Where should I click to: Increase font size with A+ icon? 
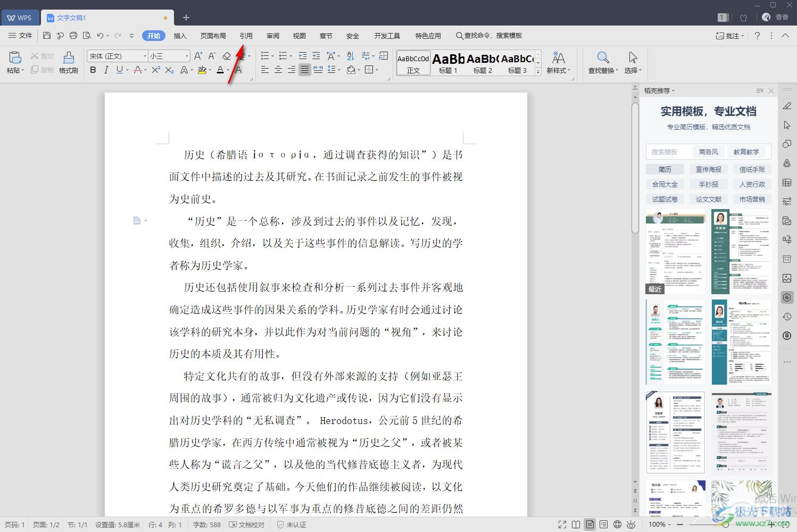[198, 56]
